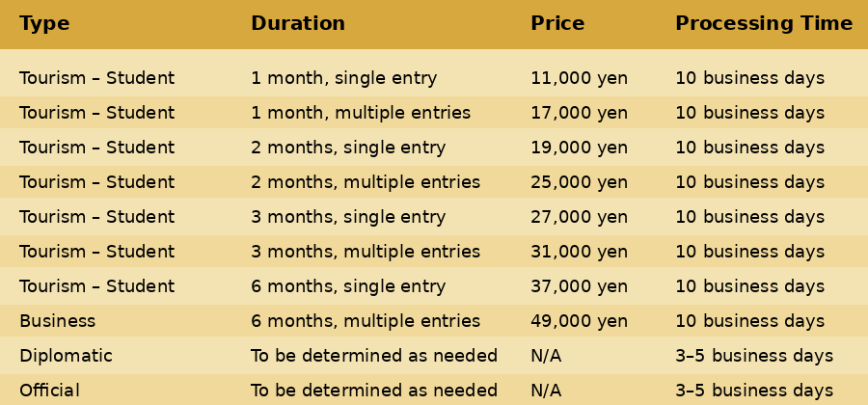Click the 31,000 yen price cell
Viewport: 868px width, 405px height.
(x=579, y=253)
